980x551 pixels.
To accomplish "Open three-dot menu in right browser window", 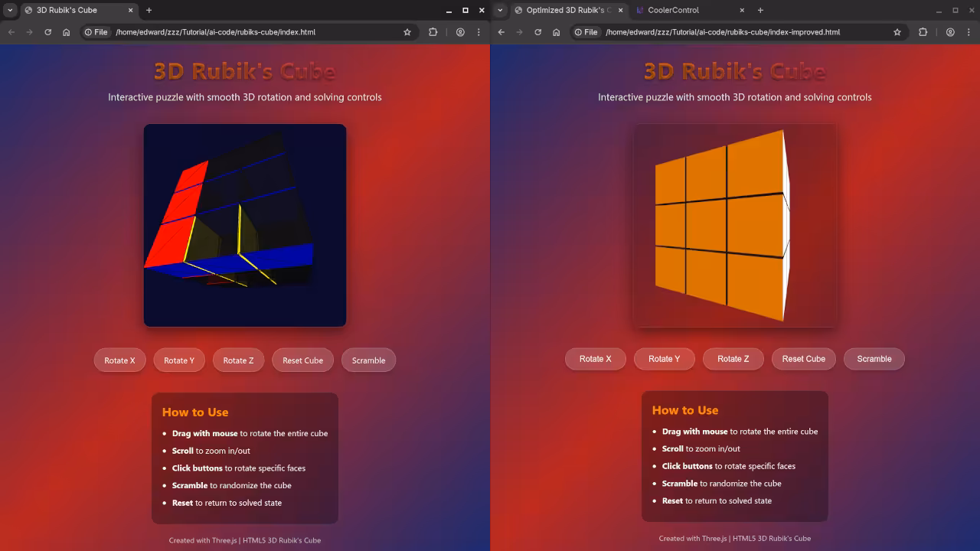I will pyautogui.click(x=969, y=32).
